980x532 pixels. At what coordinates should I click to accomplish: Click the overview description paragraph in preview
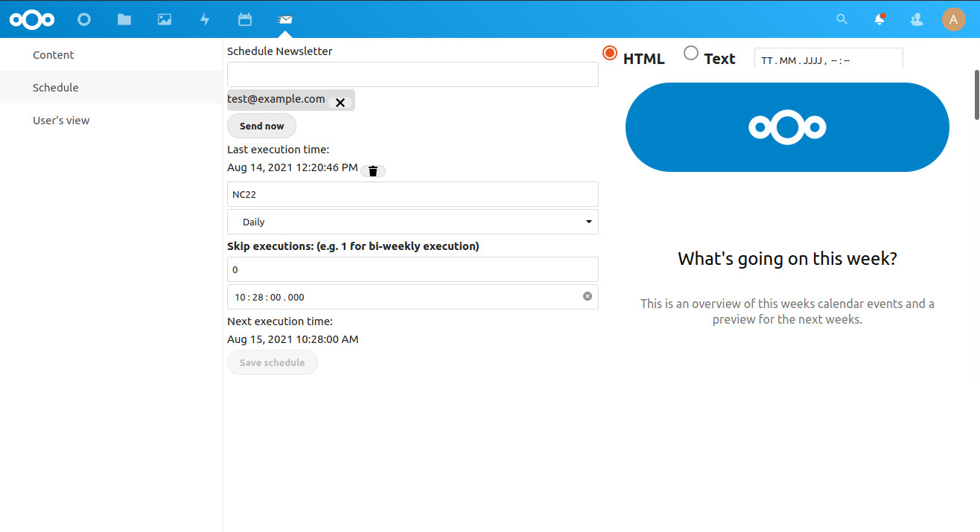point(787,312)
